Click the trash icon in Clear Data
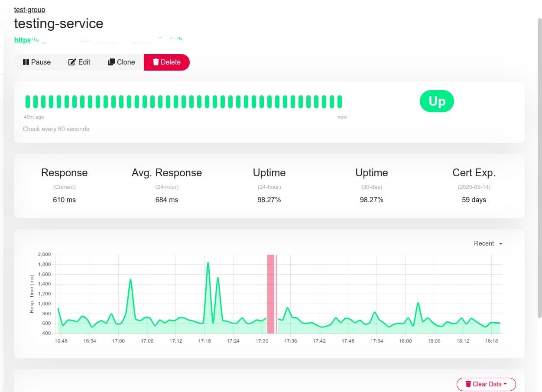The height and width of the screenshot is (392, 542). (468, 384)
